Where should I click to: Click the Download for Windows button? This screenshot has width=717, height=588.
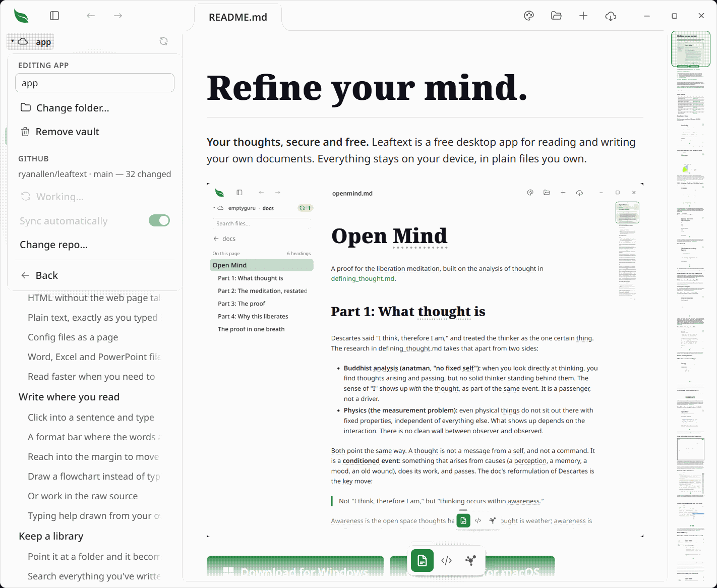(295, 566)
